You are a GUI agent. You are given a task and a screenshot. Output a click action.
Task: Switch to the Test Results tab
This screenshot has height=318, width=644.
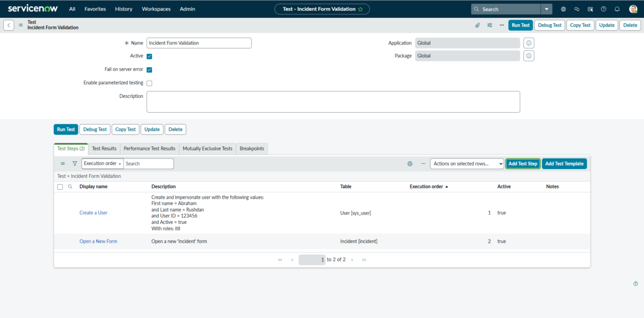[x=104, y=149]
